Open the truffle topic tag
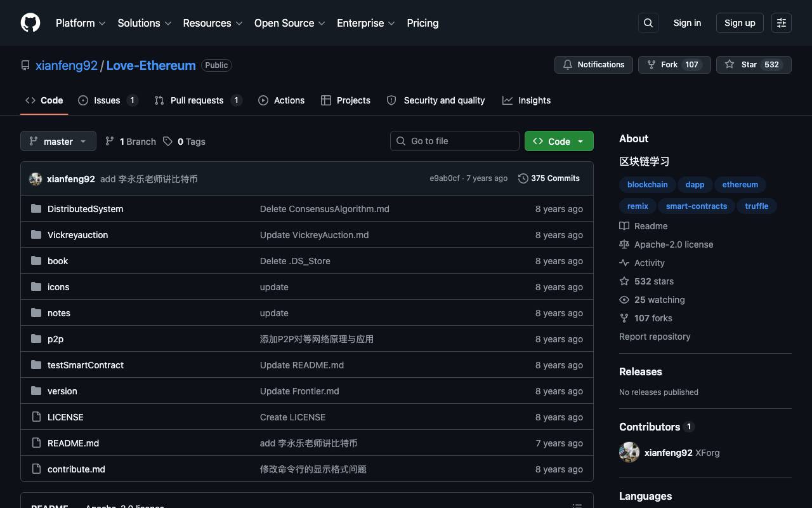The width and height of the screenshot is (812, 508). pyautogui.click(x=757, y=206)
